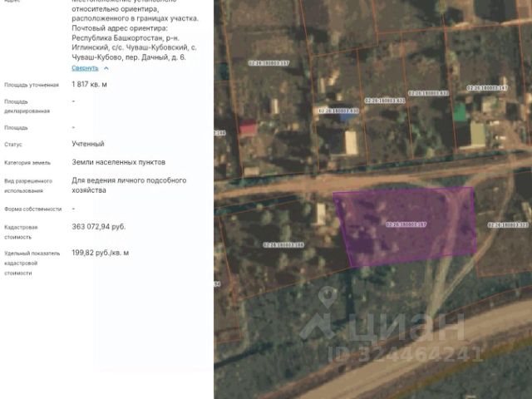The width and height of the screenshot is (532, 399).
Task: Click the green-roofed building on the map
Action: [460, 113]
